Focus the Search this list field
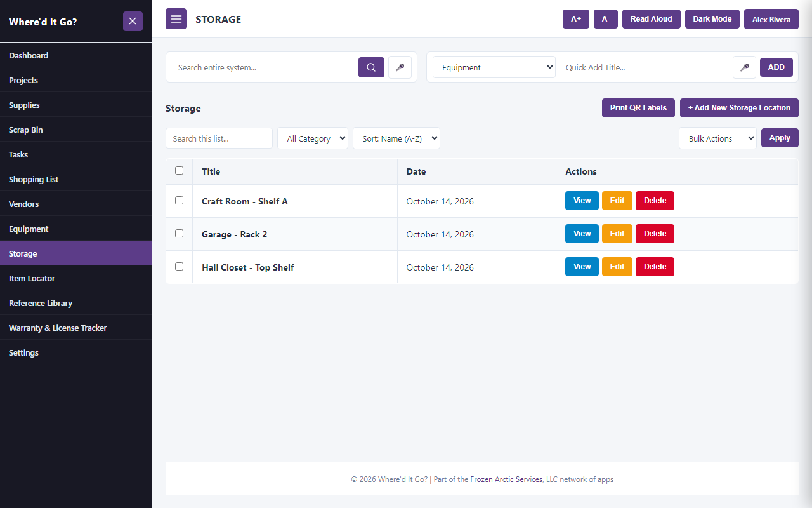 [219, 138]
